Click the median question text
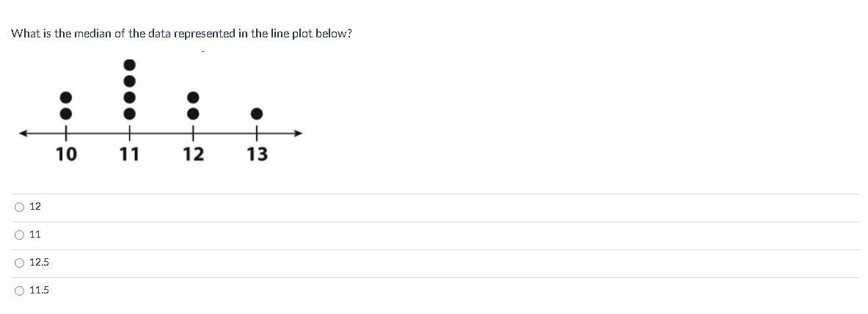The height and width of the screenshot is (314, 868). pos(181,34)
